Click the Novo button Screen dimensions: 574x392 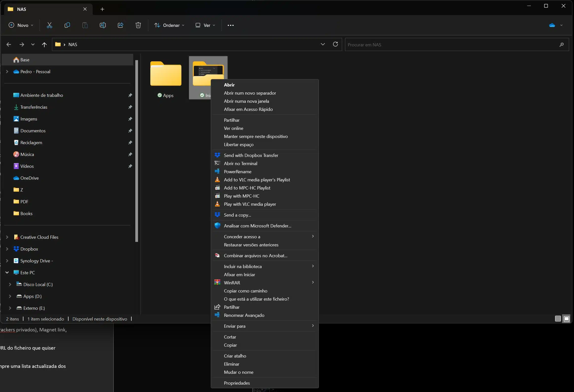[21, 25]
